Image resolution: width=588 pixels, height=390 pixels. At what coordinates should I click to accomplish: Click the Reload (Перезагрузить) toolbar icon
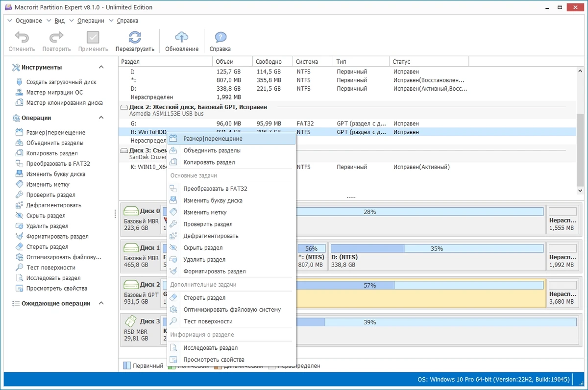[135, 38]
